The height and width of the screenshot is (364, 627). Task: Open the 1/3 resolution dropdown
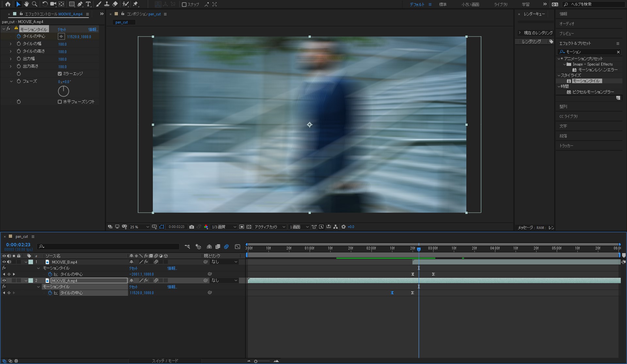(x=224, y=227)
